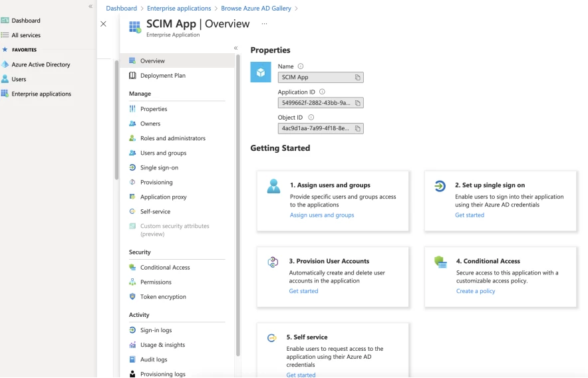Click the Properties sliders icon
The height and width of the screenshot is (378, 588).
(132, 109)
